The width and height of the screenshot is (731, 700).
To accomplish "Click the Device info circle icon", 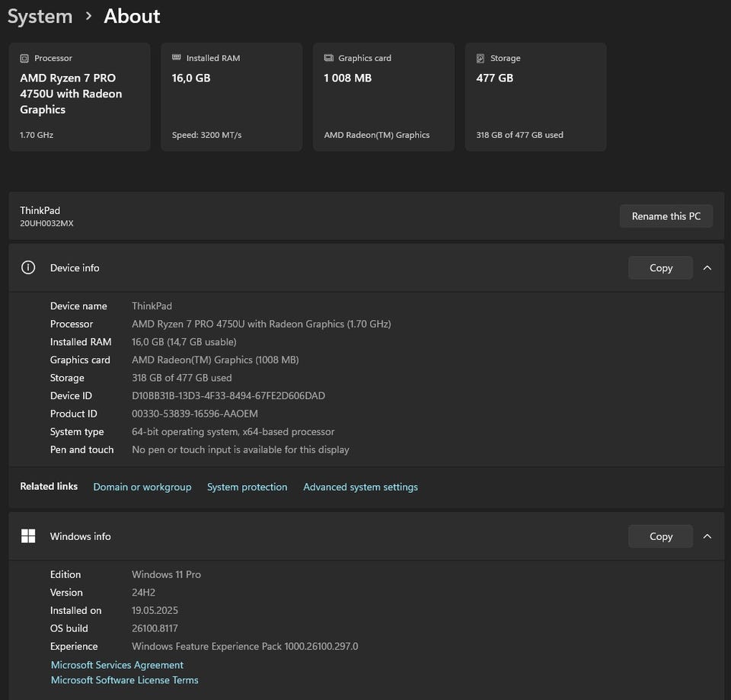I will coord(28,267).
